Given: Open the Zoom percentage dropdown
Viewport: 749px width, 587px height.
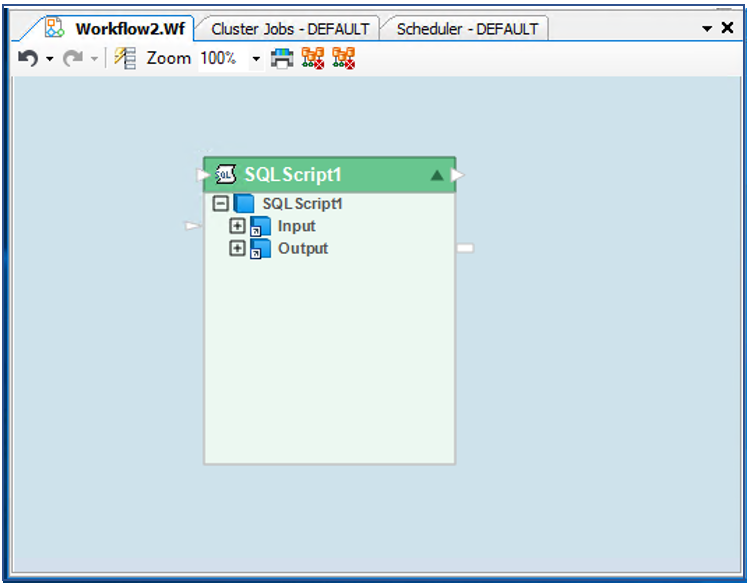Looking at the screenshot, I should pyautogui.click(x=256, y=60).
